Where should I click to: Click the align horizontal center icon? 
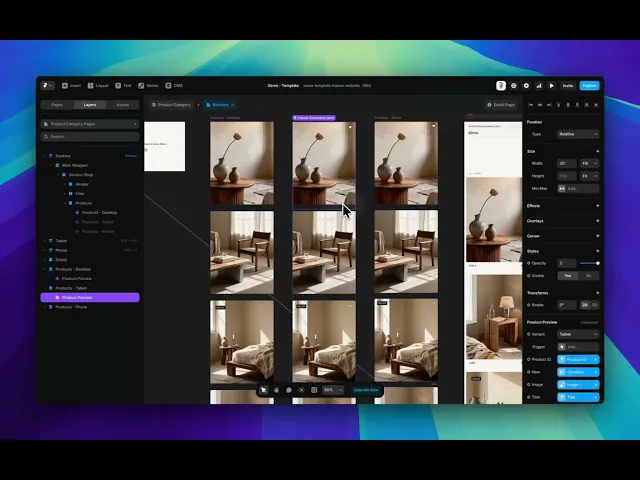[540, 105]
